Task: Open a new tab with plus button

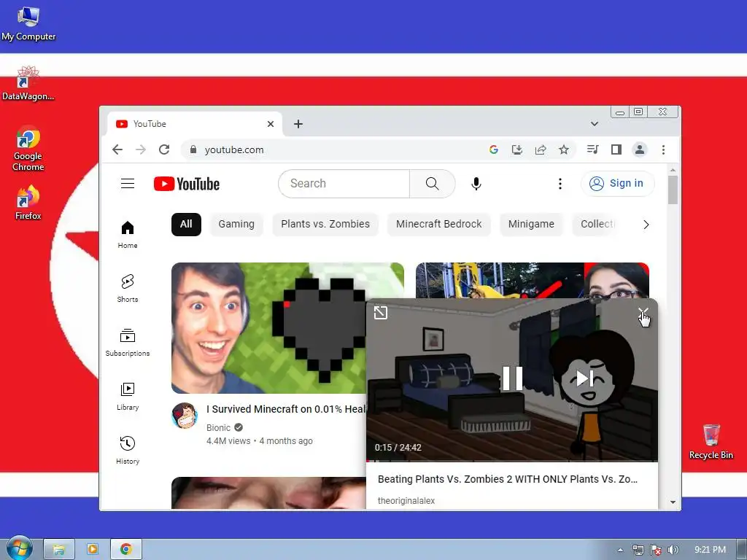Action: (x=298, y=124)
